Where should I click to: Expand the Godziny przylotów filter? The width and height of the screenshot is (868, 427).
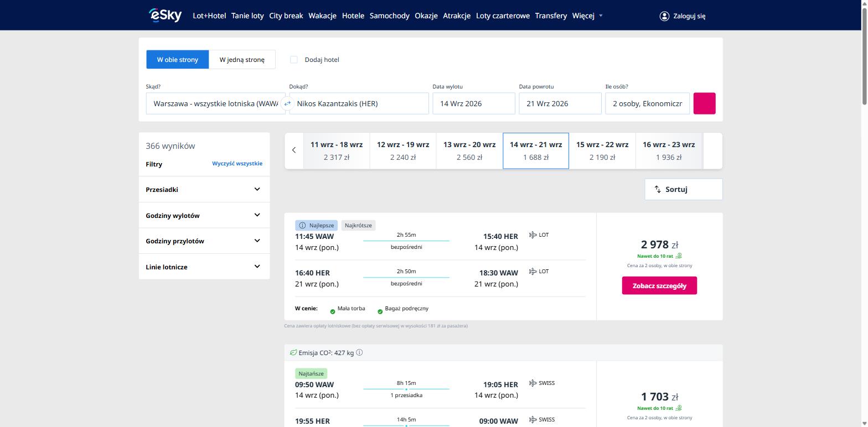(204, 241)
